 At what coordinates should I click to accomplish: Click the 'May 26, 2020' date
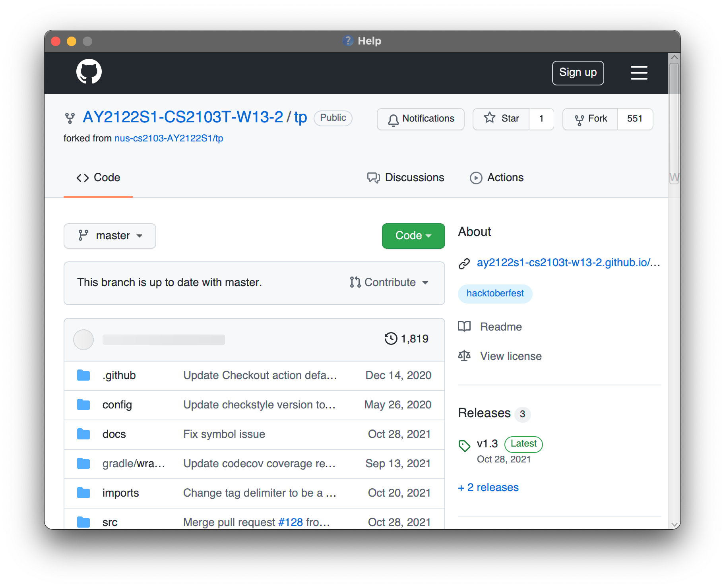tap(398, 405)
